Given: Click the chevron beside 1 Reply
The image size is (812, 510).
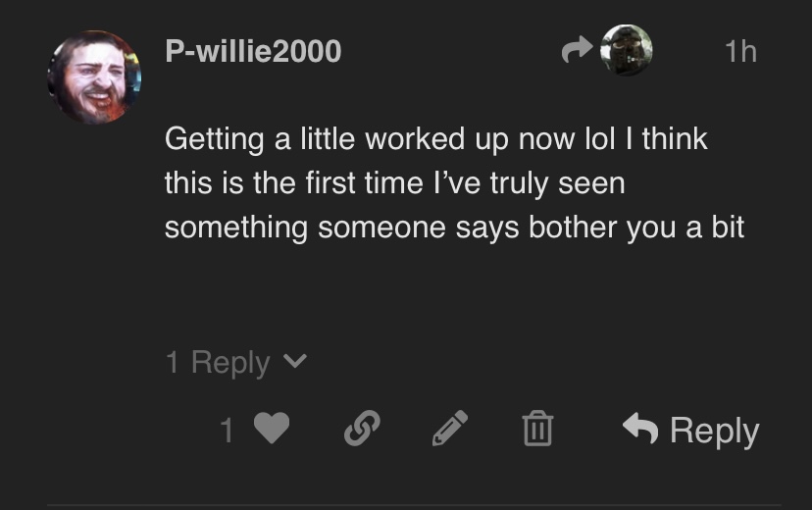Looking at the screenshot, I should [294, 363].
